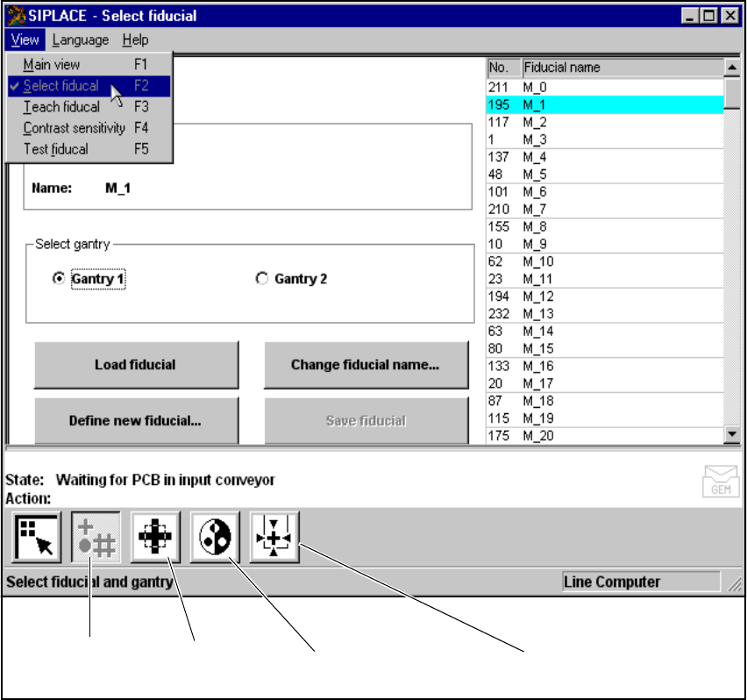Click the window resize grip
The height and width of the screenshot is (700, 747).
pyautogui.click(x=735, y=583)
